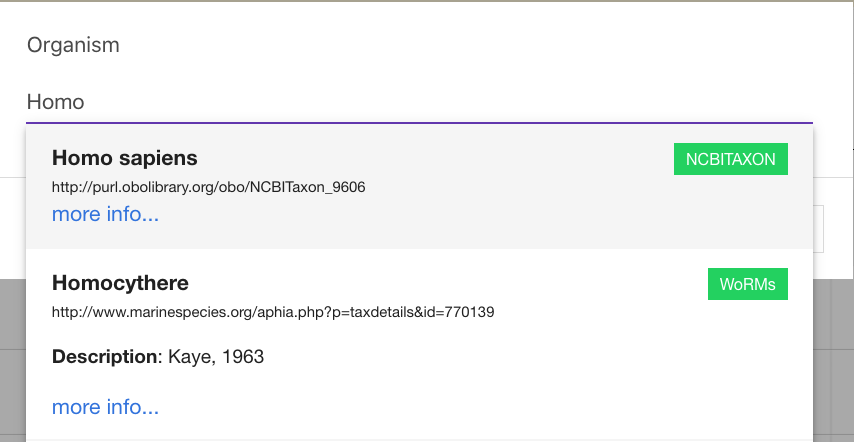This screenshot has width=854, height=442.
Task: Open more info link under Homocythere
Action: [105, 407]
